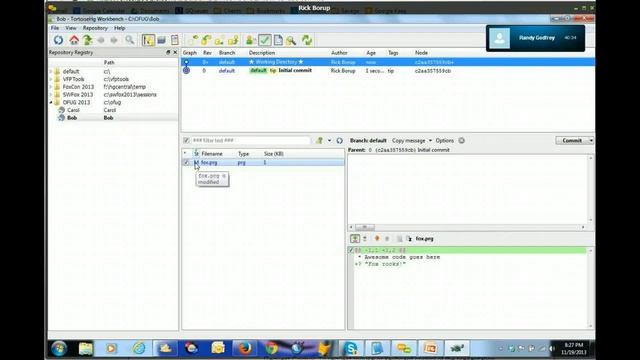
Task: Open the Revision Details task icon
Action: pyautogui.click(x=251, y=40)
